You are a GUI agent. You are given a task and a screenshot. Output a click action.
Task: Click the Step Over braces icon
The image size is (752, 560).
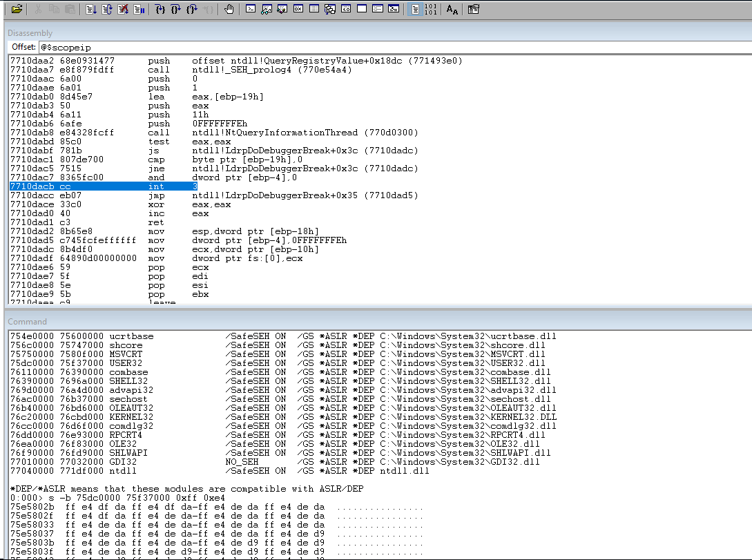176,10
